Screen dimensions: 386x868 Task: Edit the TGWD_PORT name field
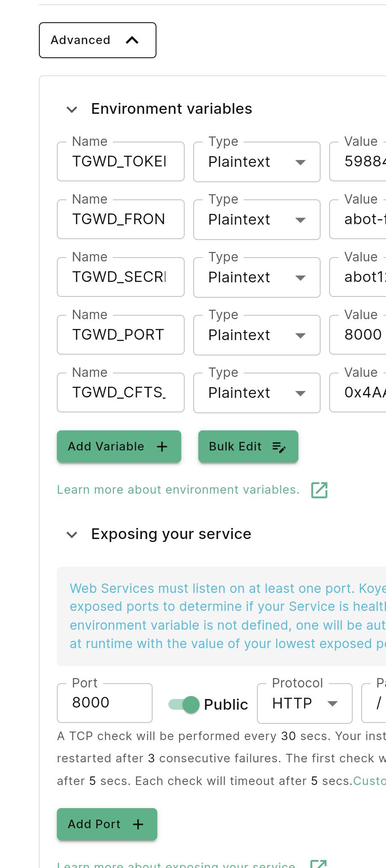click(x=121, y=335)
